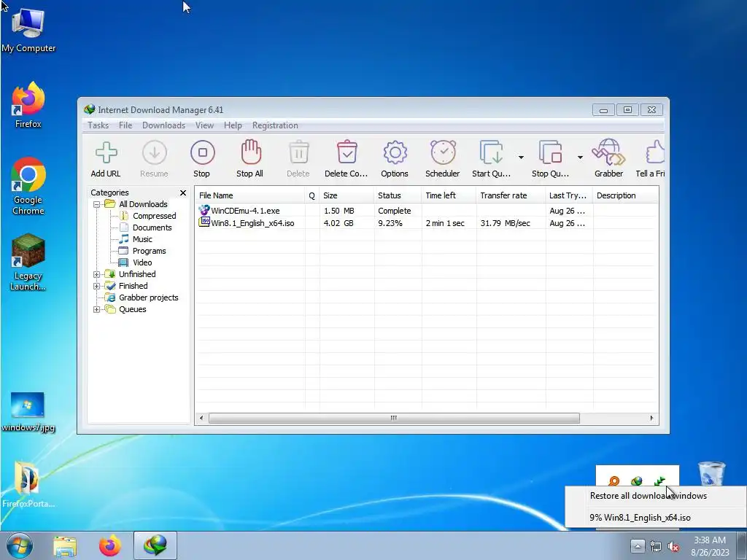This screenshot has height=560, width=747.
Task: Select the Documents category
Action: (x=152, y=227)
